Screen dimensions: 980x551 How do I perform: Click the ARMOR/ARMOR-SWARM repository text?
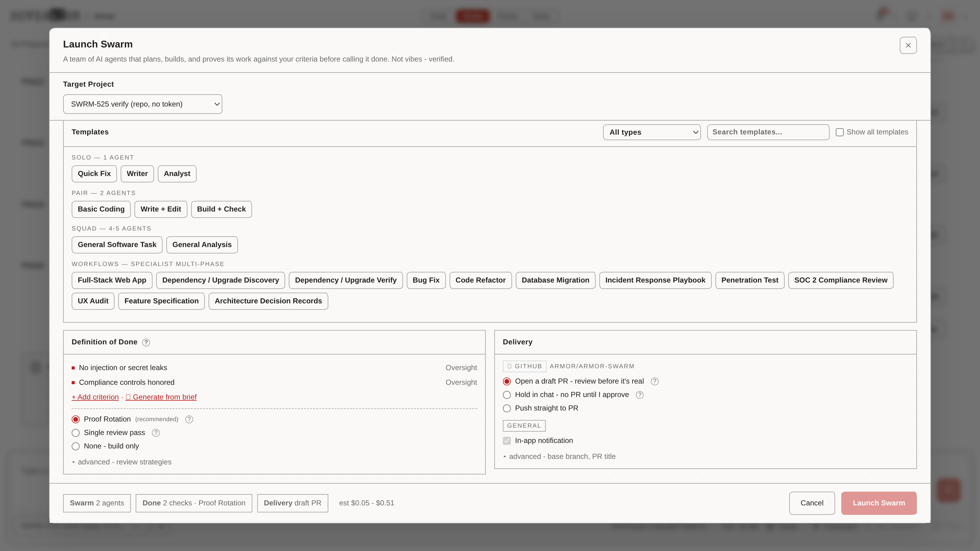592,366
